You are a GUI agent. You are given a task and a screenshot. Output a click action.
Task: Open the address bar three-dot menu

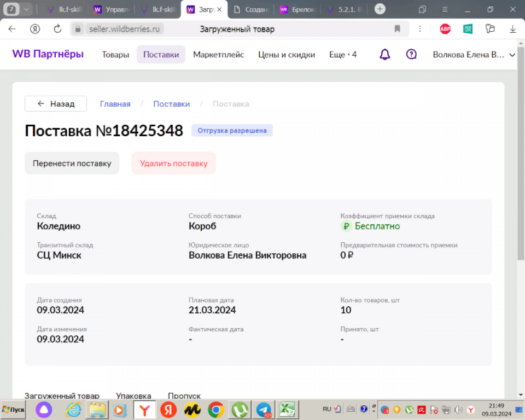coord(420,29)
